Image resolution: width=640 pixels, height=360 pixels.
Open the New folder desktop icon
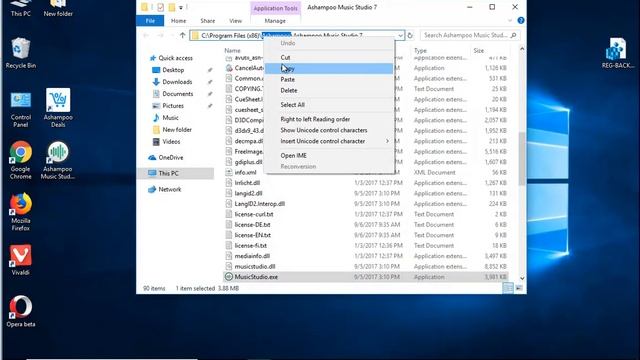[58, 8]
